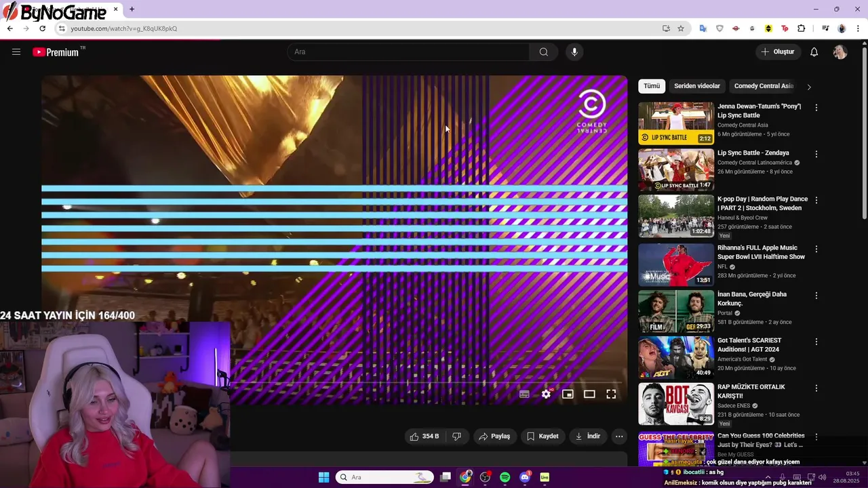Click the Windows taskbar search box
868x488 pixels.
tap(384, 477)
